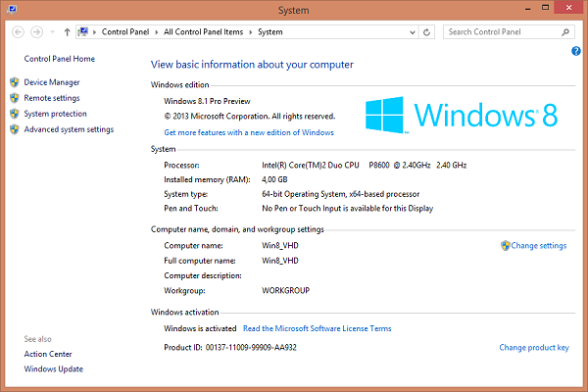Open Control Panel Home
The image size is (588, 392).
pos(59,59)
